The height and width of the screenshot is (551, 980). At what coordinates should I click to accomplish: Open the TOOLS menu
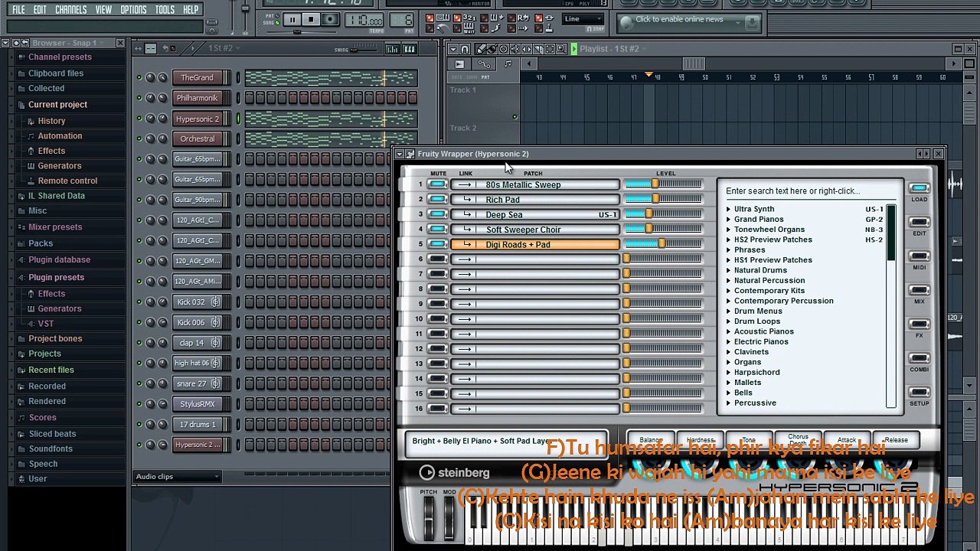[165, 10]
